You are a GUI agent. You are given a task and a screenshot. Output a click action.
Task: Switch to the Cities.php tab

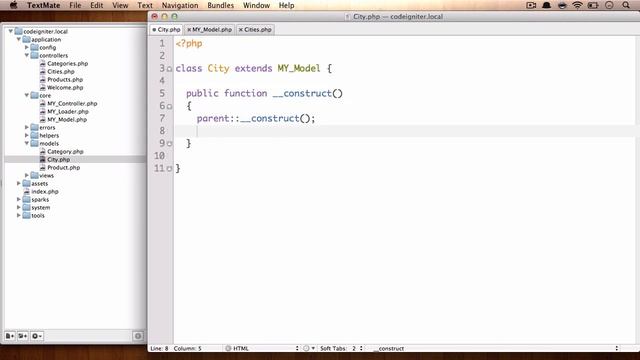[x=258, y=30]
